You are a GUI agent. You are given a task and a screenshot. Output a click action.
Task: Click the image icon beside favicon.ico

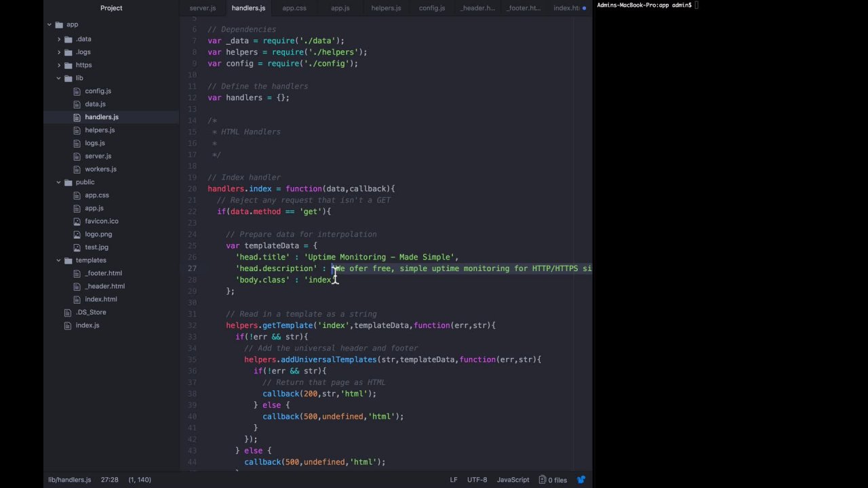coord(77,221)
